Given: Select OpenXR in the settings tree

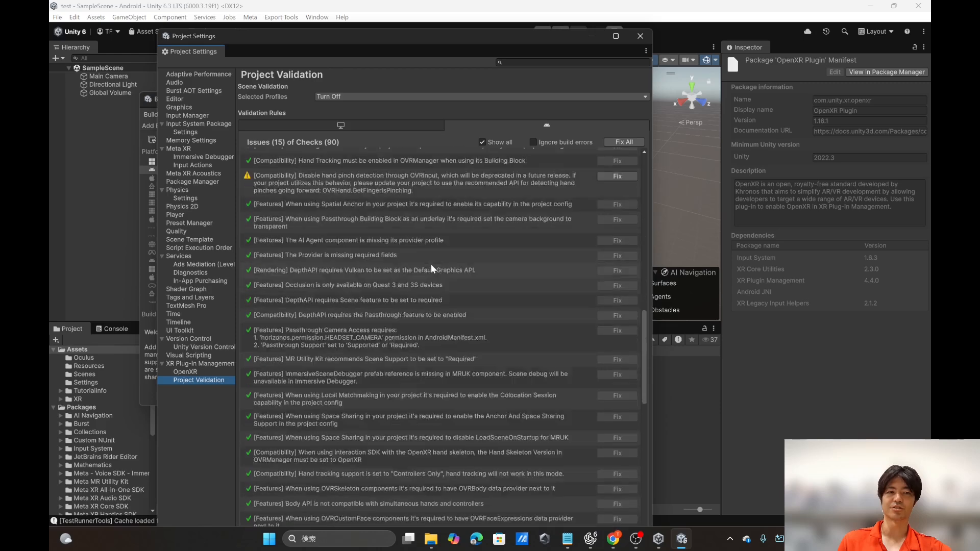Looking at the screenshot, I should [x=185, y=371].
